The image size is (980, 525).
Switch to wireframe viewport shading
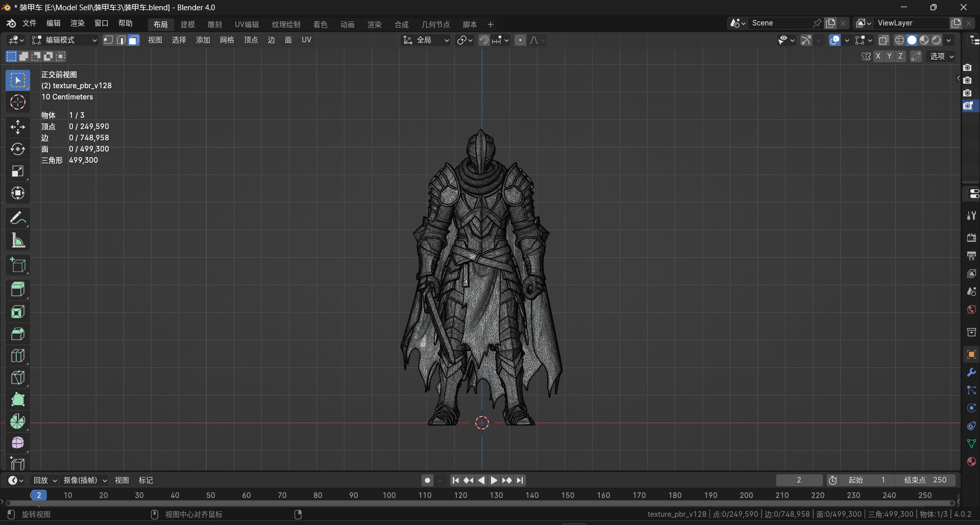coord(899,40)
